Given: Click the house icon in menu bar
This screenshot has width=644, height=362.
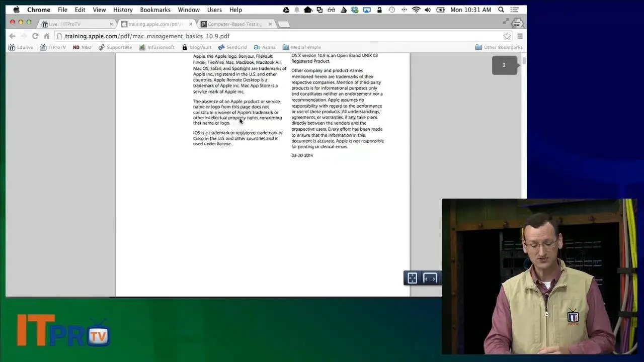Looking at the screenshot, I should click(308, 10).
